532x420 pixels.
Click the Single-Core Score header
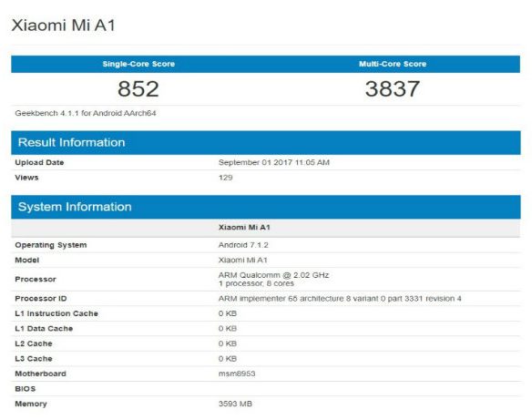[x=138, y=64]
